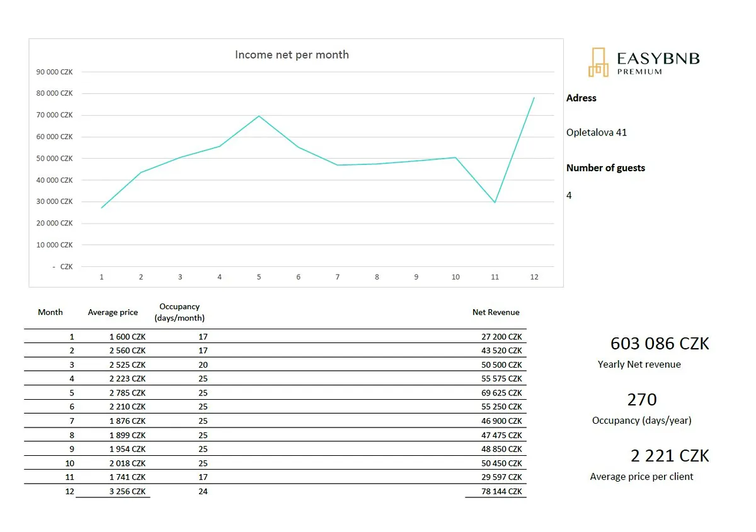Click the turquoise line peak at month 5
The height and width of the screenshot is (532, 756).
coord(259,116)
